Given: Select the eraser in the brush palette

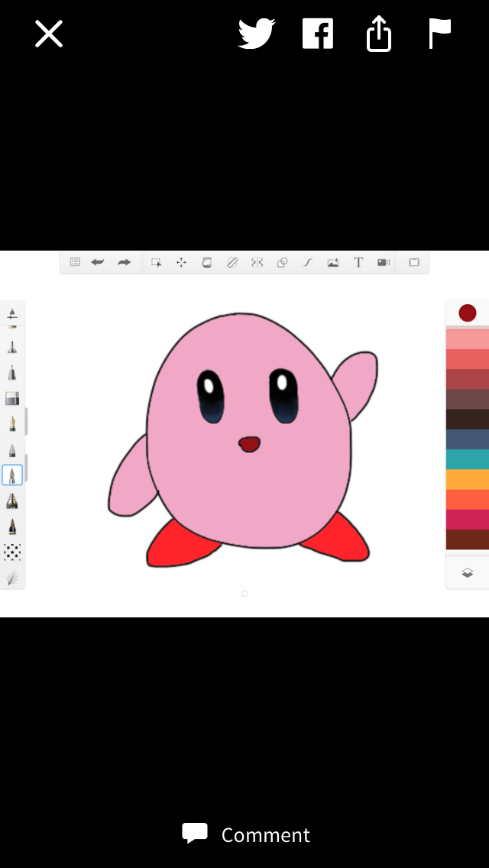Looking at the screenshot, I should click(x=12, y=398).
